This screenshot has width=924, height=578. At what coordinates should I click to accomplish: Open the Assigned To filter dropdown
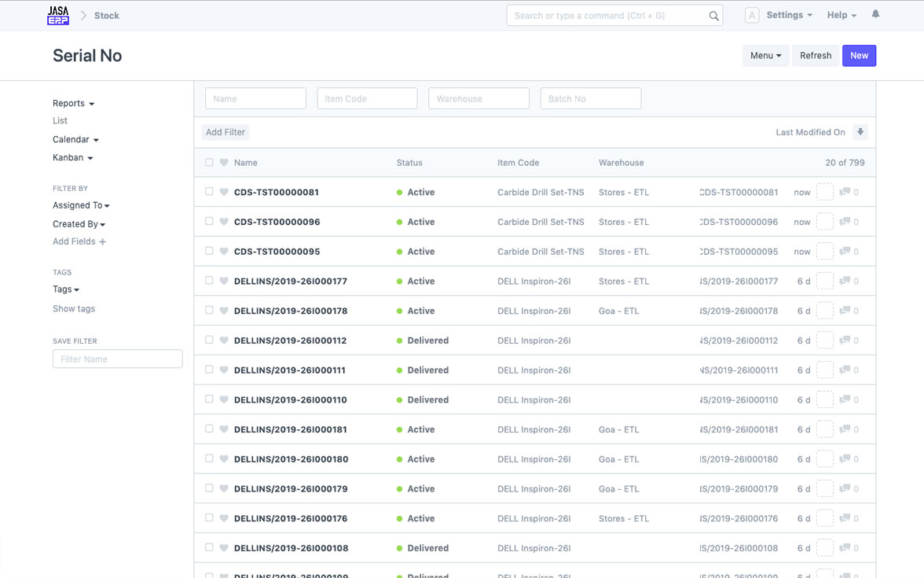81,205
